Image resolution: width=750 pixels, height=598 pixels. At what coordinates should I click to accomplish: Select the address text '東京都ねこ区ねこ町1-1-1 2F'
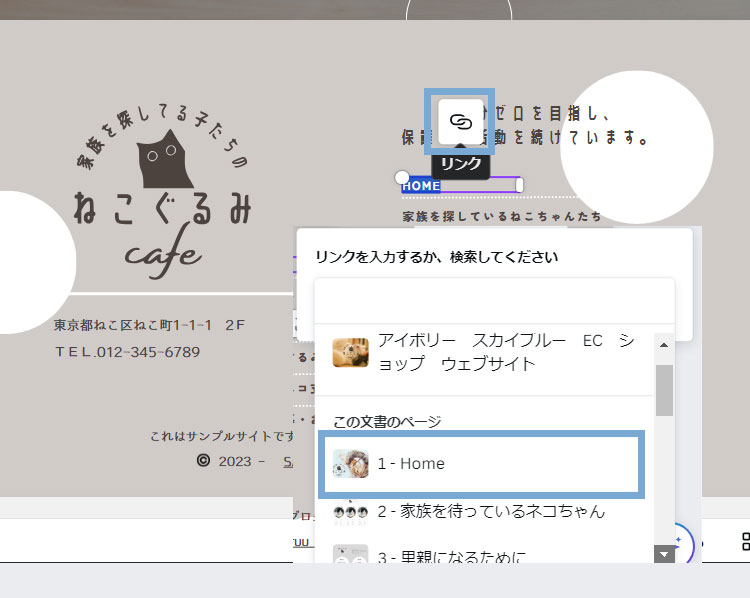click(150, 326)
